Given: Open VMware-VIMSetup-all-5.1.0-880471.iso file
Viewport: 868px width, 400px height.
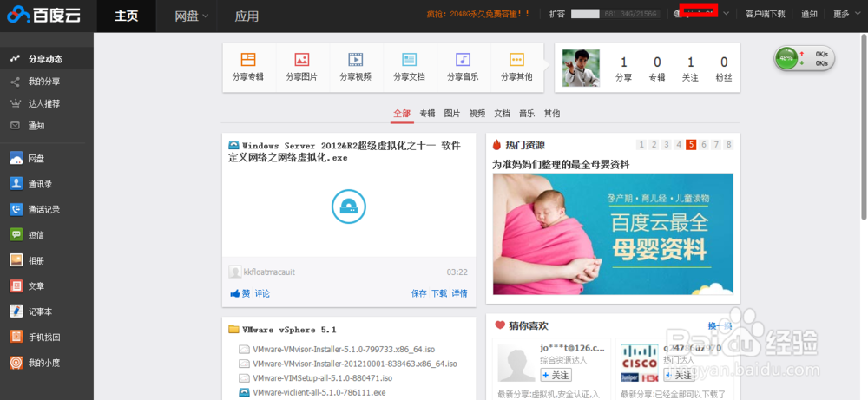Looking at the screenshot, I should pos(322,378).
